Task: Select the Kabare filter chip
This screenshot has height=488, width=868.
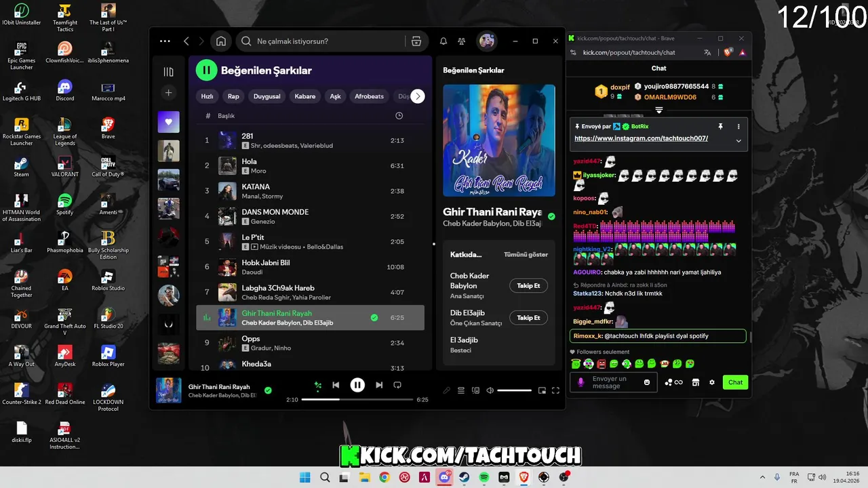Action: click(305, 96)
